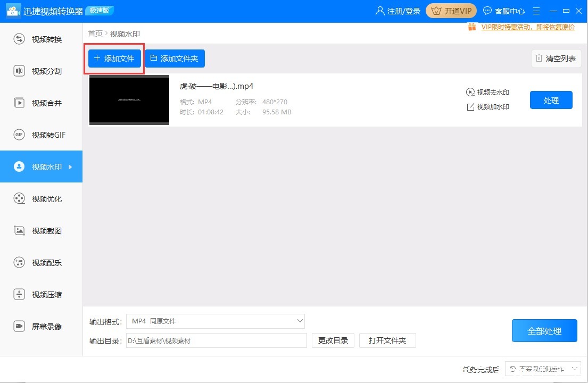This screenshot has width=588, height=383.
Task: Click the file size 95.58 MB
Action: (277, 112)
